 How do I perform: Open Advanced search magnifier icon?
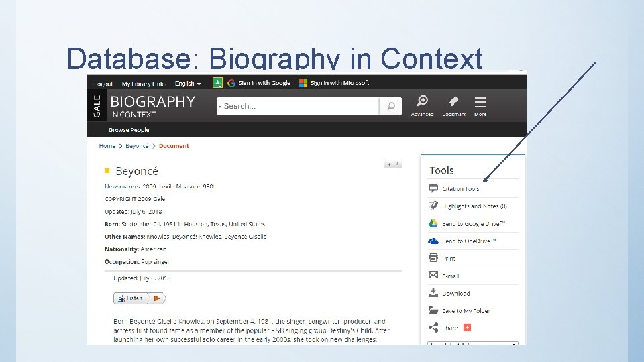click(x=422, y=101)
